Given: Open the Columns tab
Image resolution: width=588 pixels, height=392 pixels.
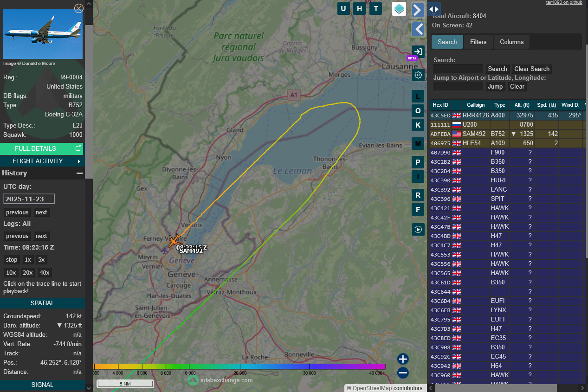Looking at the screenshot, I should (511, 42).
